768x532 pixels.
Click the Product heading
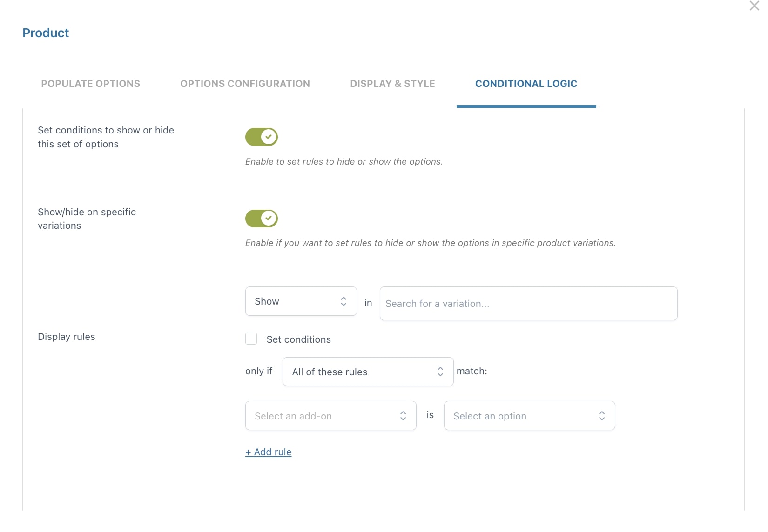[x=46, y=33]
